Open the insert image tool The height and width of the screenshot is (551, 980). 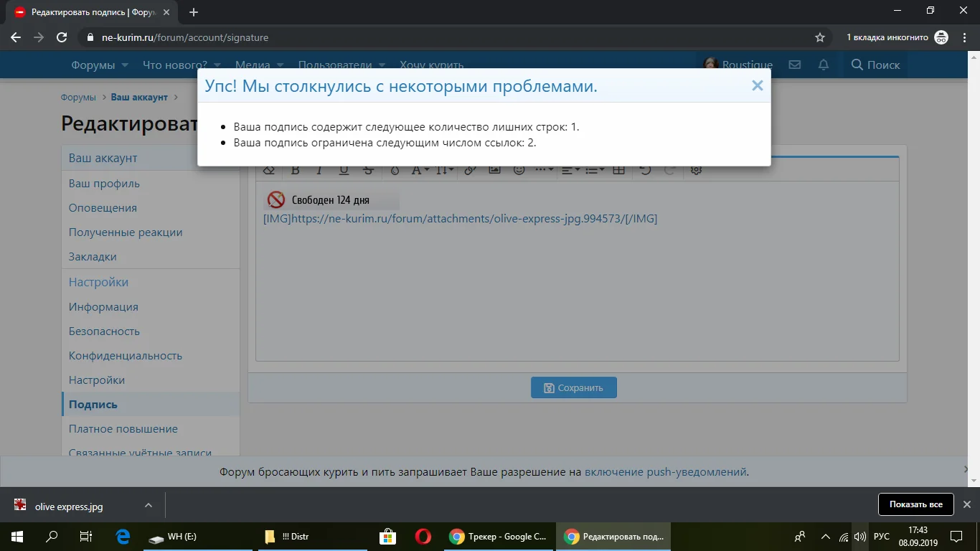point(495,170)
